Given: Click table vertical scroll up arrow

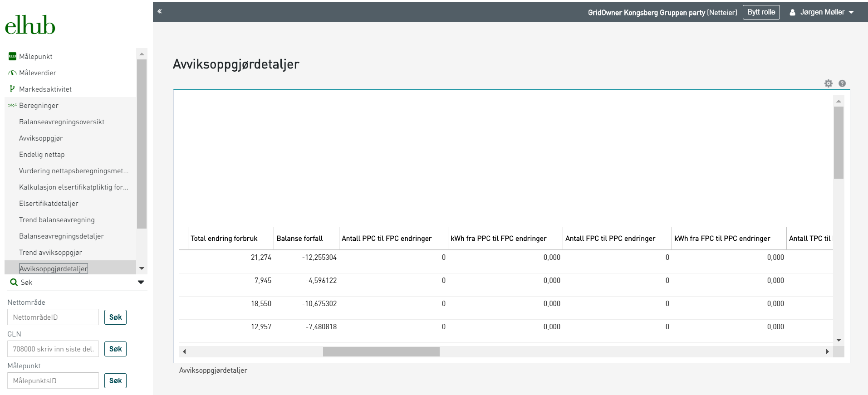Looking at the screenshot, I should point(839,101).
